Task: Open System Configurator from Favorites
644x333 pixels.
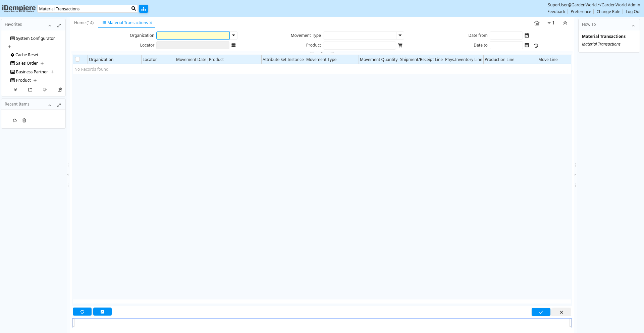Action: click(x=35, y=39)
